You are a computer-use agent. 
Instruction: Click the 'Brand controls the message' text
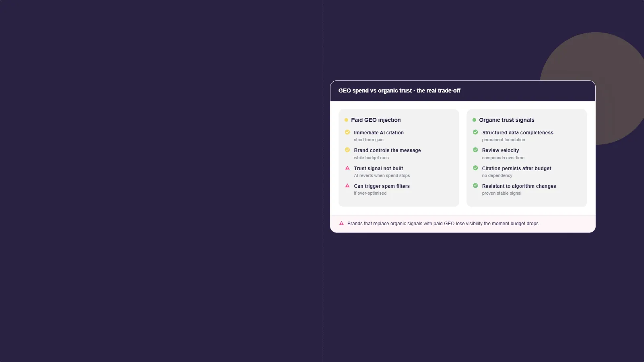click(x=387, y=150)
